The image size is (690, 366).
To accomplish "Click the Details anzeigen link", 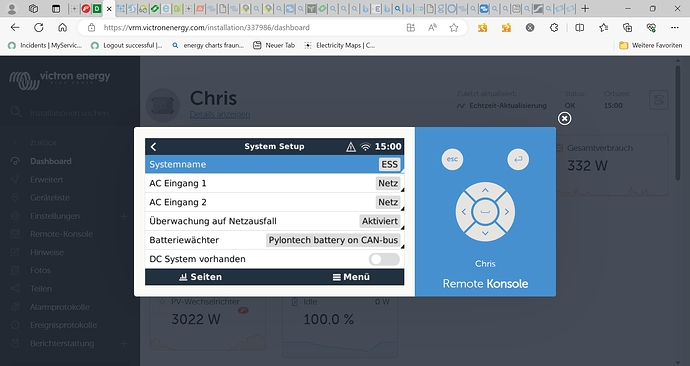I will [220, 114].
